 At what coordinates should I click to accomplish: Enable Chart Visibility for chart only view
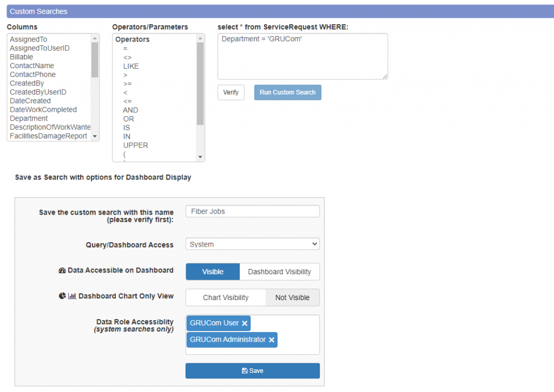225,297
